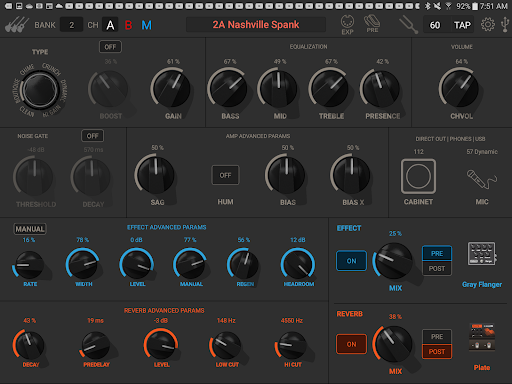Image resolution: width=512 pixels, height=384 pixels.
Task: Click the PRE stompbox icon
Action: tap(372, 24)
